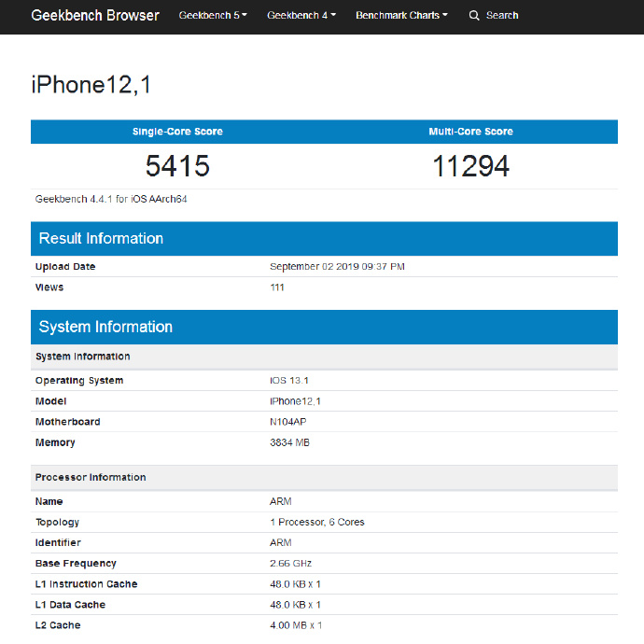Click the L2 Cache 4.00 MB value
Screen dimensions: 644x644
tap(296, 625)
